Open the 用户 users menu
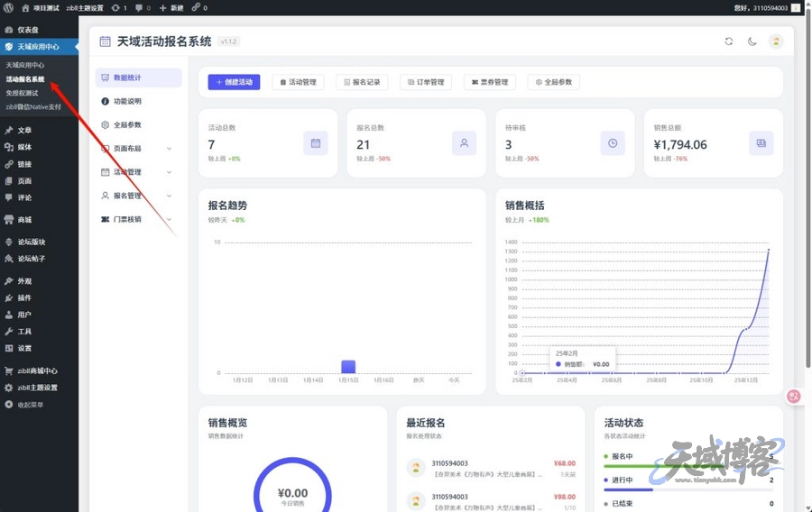 coord(39,315)
